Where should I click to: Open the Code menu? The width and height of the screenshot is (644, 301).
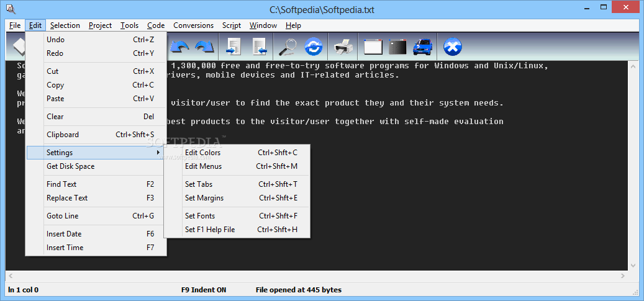pos(156,25)
